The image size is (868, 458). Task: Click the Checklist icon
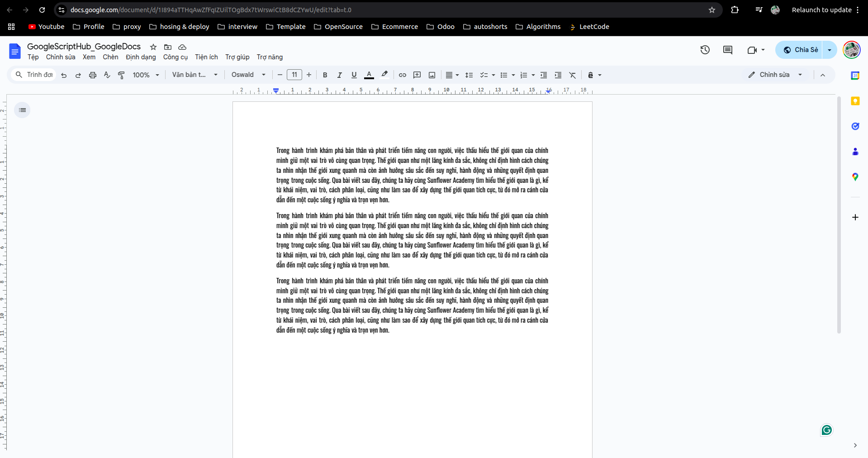(x=484, y=75)
